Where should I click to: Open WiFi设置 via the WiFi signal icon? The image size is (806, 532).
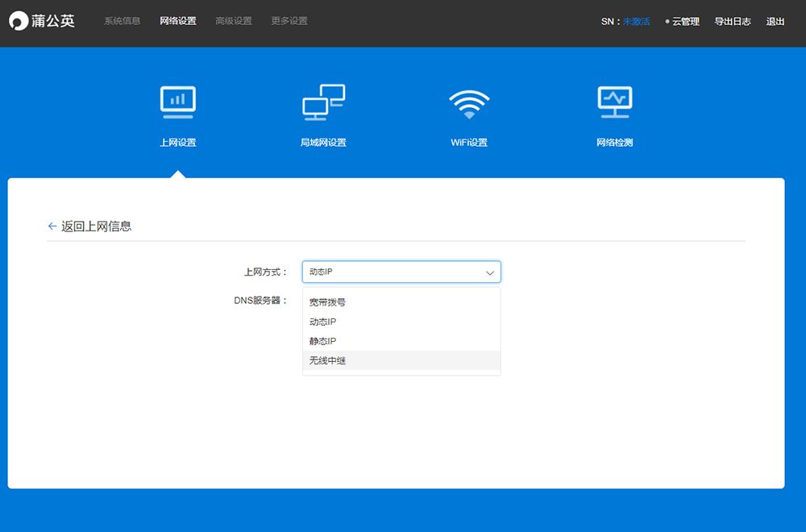[469, 103]
